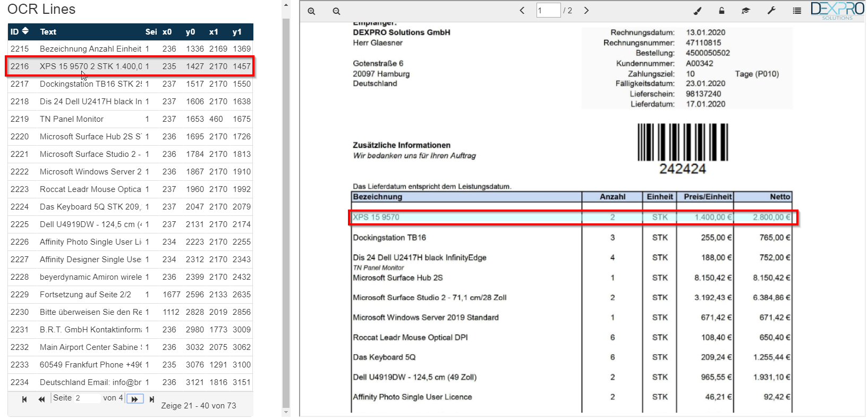This screenshot has height=418, width=868.
Task: Click the 8.150,42 € Preis/Einheit value
Action: tap(713, 278)
